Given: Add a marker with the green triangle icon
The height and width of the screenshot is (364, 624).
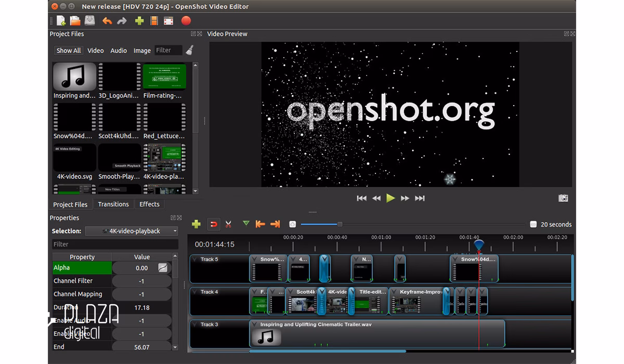Looking at the screenshot, I should click(246, 224).
